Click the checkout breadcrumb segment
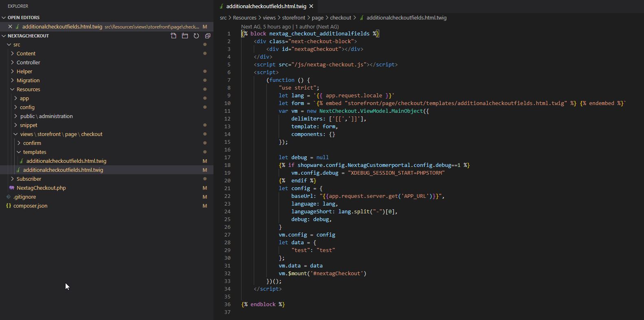Screen dimensions: 644x320 pyautogui.click(x=341, y=18)
